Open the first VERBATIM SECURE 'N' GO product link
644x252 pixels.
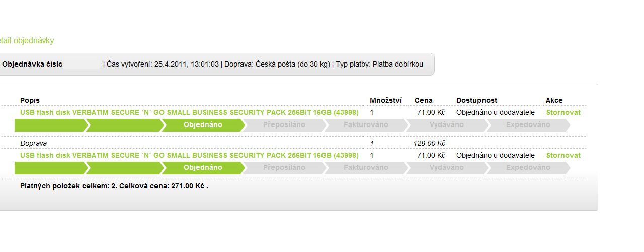(189, 112)
